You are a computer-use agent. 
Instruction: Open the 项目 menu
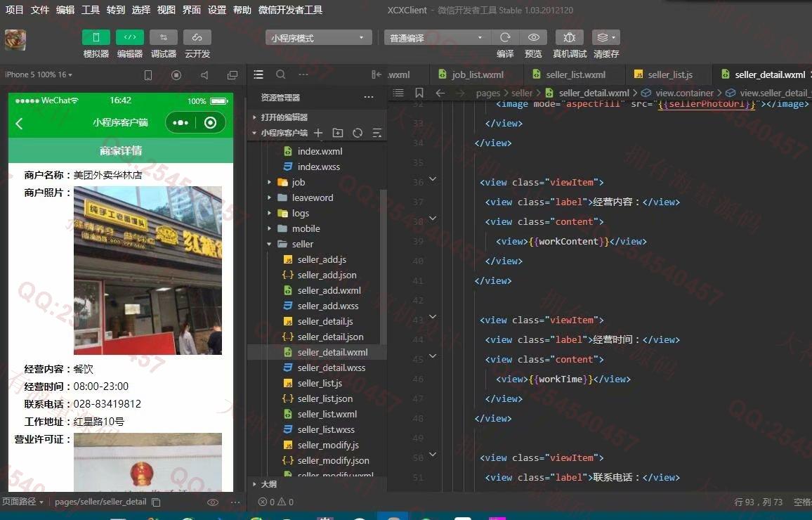point(14,10)
